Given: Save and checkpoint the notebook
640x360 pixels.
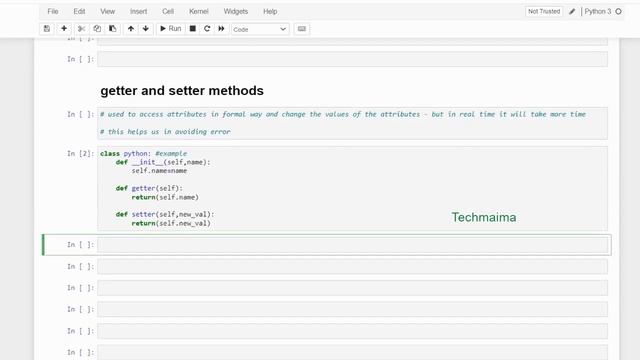Looking at the screenshot, I should coord(47,29).
